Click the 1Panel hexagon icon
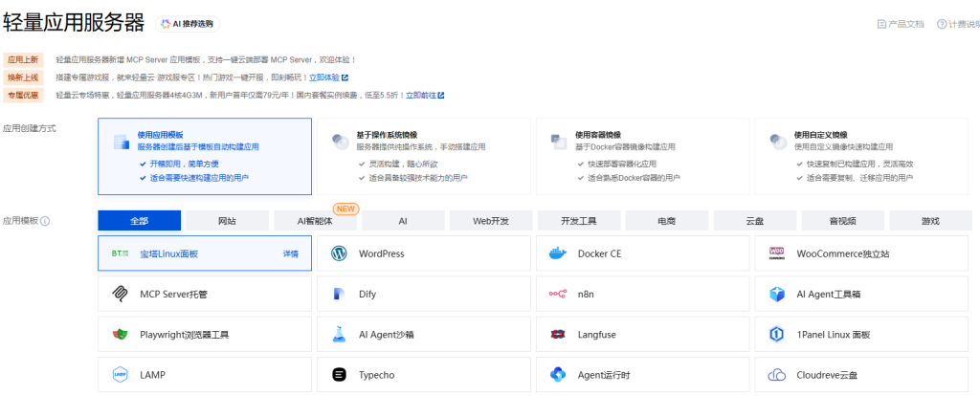This screenshot has width=980, height=396. (x=777, y=334)
